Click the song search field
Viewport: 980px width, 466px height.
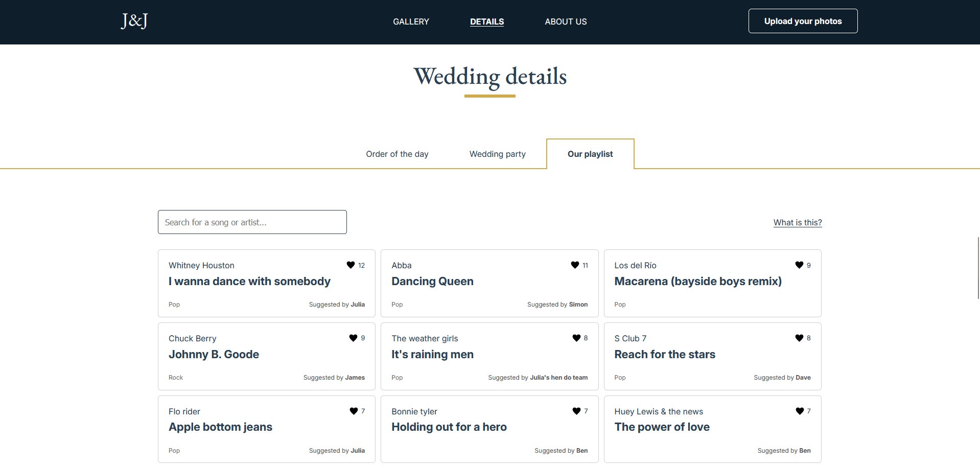click(252, 222)
